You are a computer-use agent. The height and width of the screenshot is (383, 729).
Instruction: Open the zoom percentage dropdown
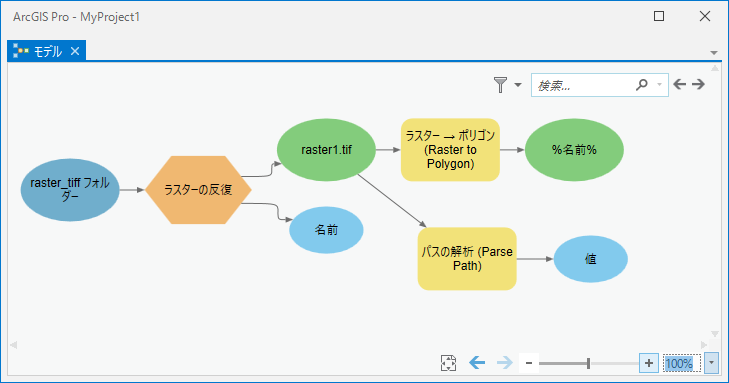(711, 363)
